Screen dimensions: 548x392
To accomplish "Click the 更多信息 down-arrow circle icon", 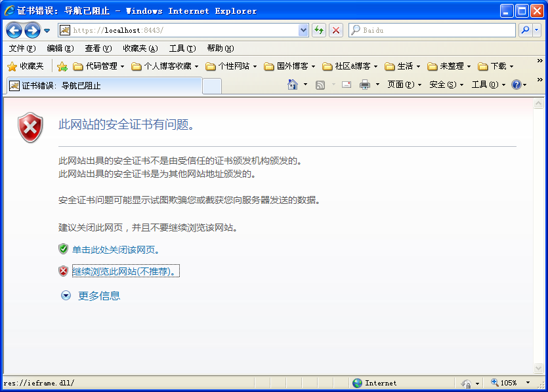I will (66, 296).
